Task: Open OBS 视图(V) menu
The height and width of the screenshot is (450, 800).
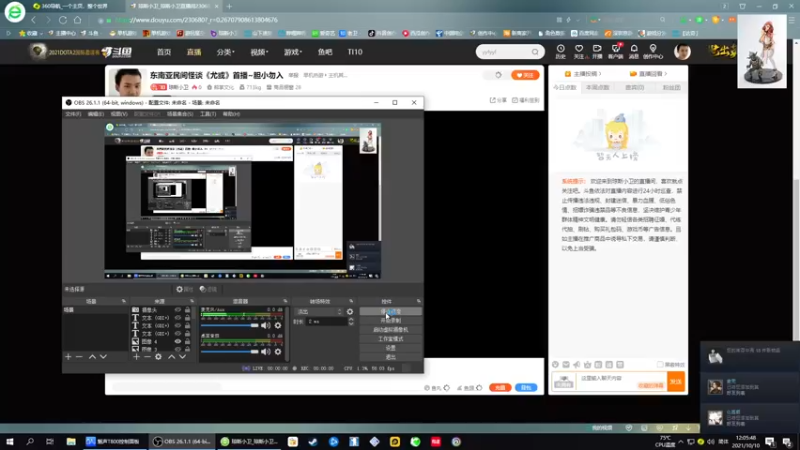Action: point(119,114)
